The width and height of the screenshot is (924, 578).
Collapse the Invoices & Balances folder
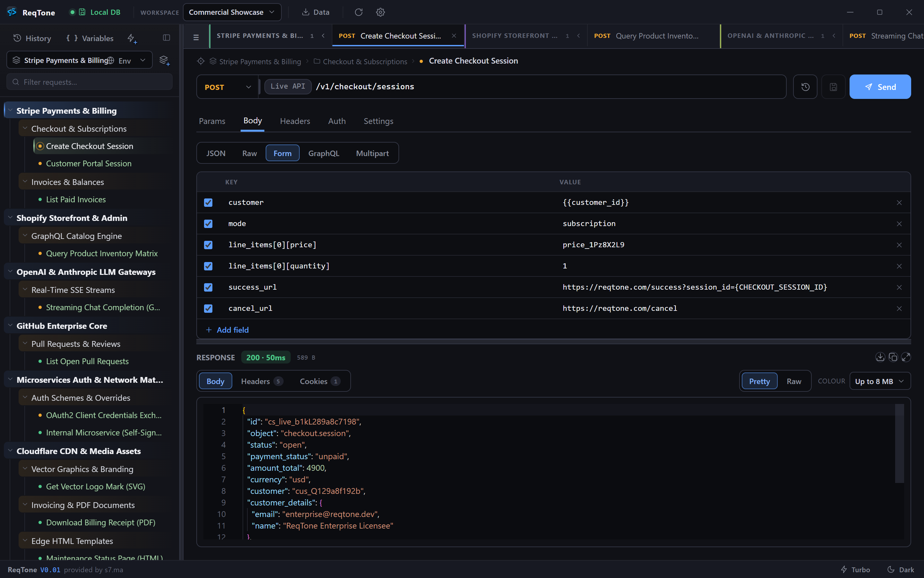(25, 181)
